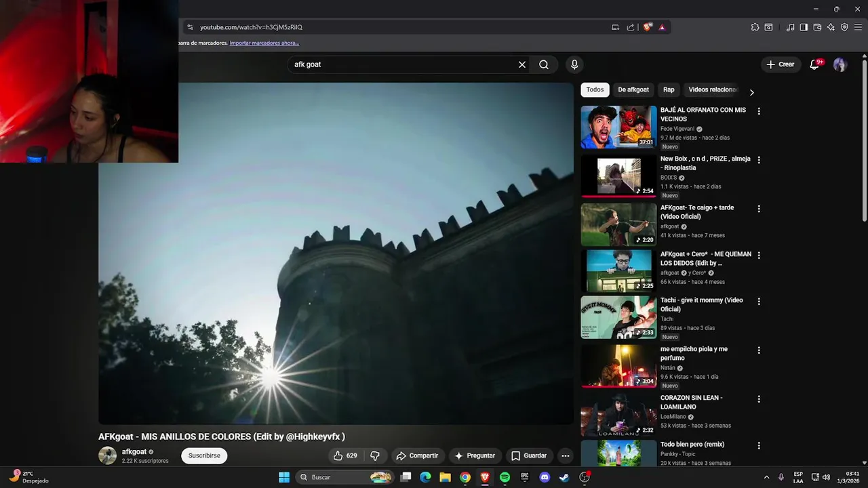Click the Crear create button

pos(780,64)
